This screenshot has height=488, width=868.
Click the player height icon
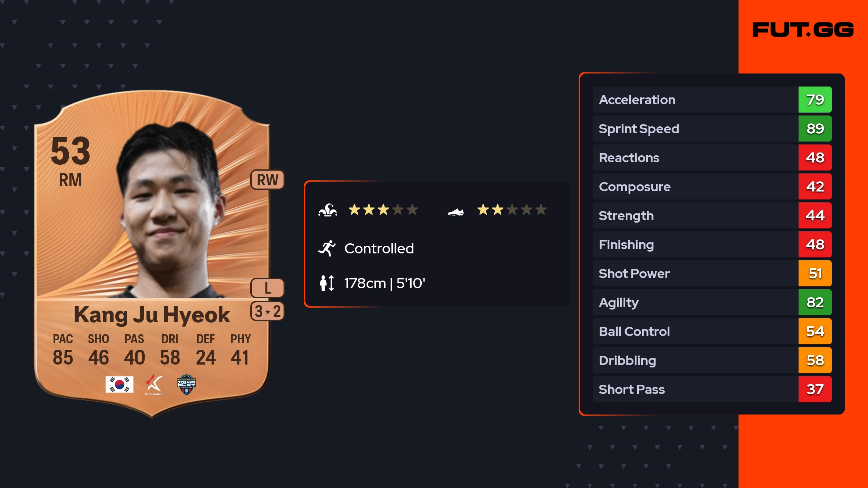(x=327, y=283)
